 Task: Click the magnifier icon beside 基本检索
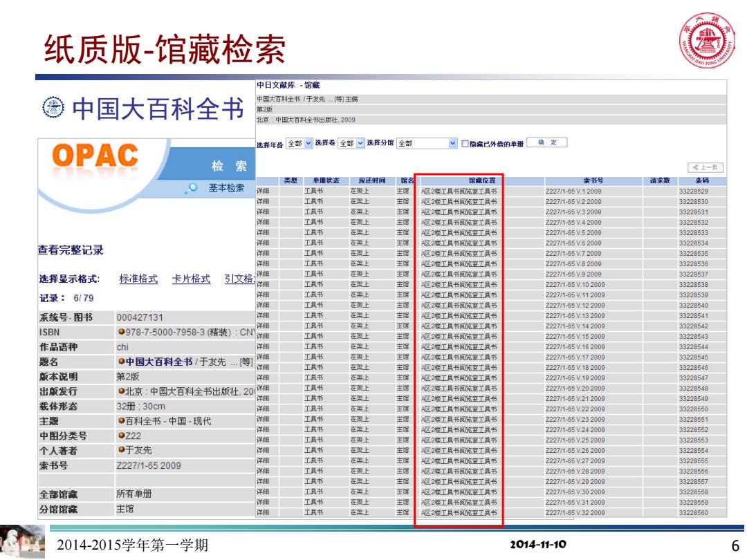[x=192, y=187]
